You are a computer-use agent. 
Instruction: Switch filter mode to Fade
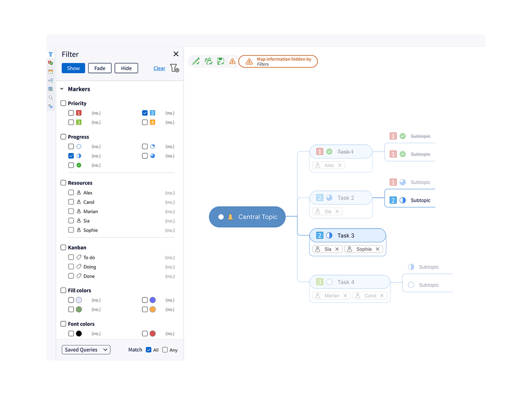click(x=100, y=68)
